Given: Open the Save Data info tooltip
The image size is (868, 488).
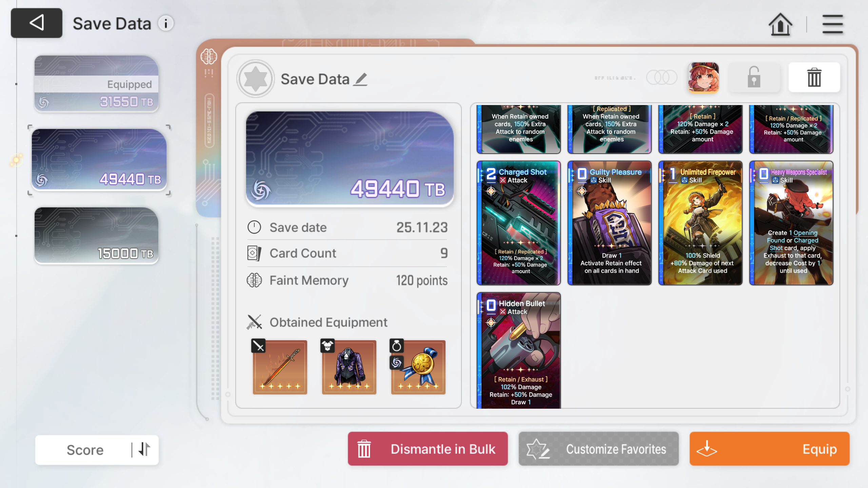Looking at the screenshot, I should click(x=166, y=23).
